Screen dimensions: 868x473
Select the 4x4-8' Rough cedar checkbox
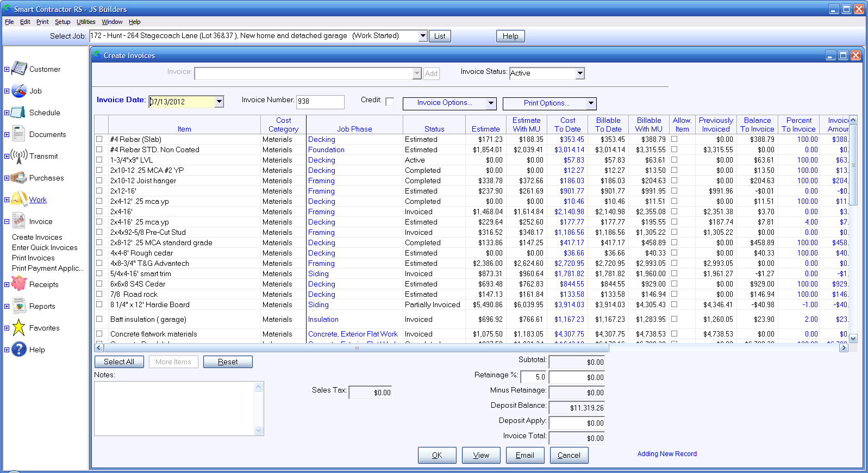99,253
